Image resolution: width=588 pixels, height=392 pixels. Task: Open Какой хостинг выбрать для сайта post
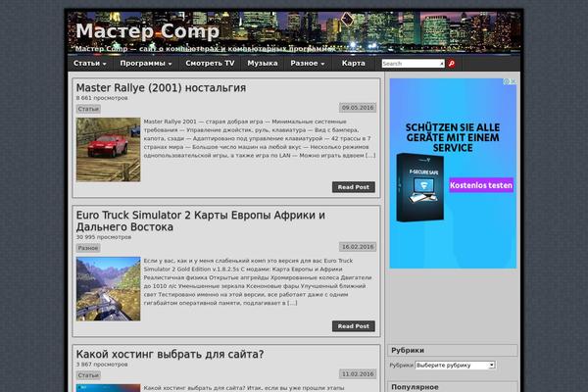170,354
